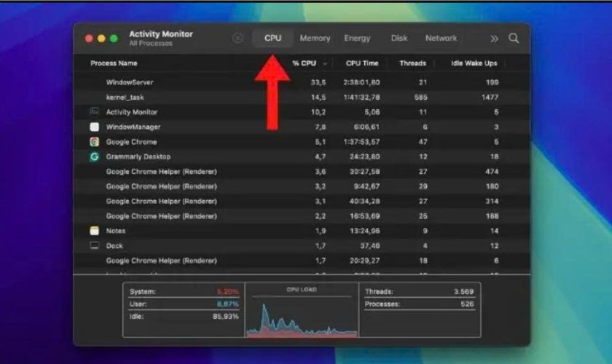Select the Notes app icon
The height and width of the screenshot is (364, 612).
(94, 231)
